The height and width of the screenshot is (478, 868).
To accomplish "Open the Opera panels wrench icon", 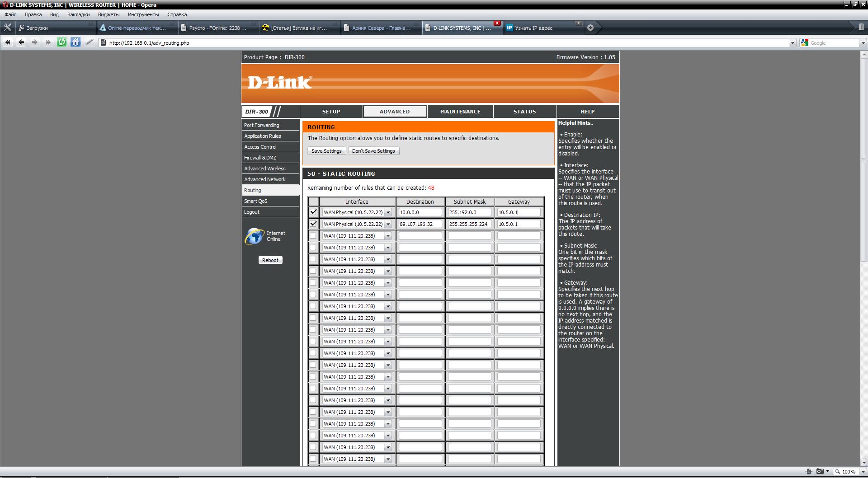I will (7, 28).
